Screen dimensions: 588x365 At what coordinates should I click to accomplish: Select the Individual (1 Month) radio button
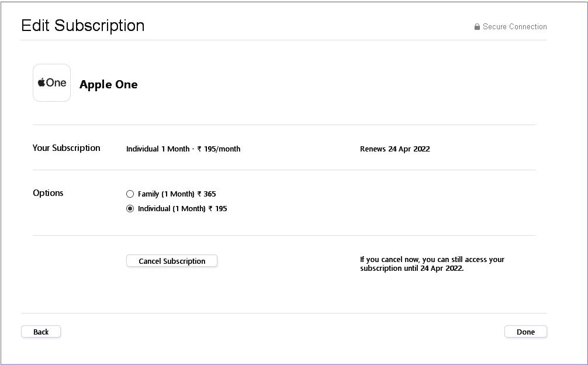click(130, 209)
